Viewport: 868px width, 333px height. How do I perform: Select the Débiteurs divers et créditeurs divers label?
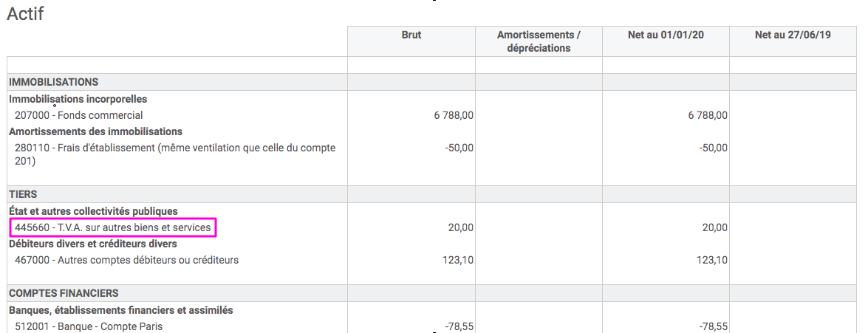coord(93,244)
